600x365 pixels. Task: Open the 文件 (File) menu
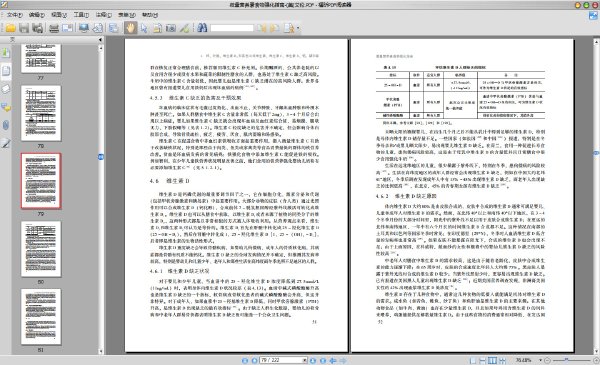tap(15, 15)
